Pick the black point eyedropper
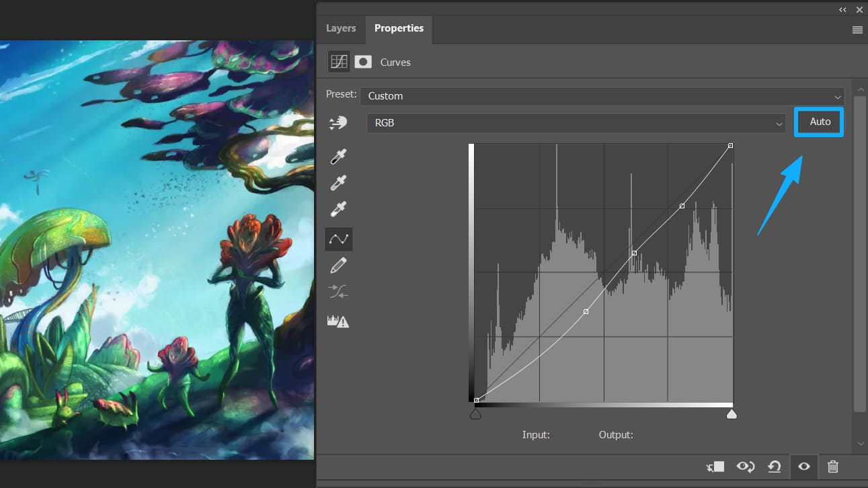Viewport: 868px width, 488px height. [x=338, y=157]
